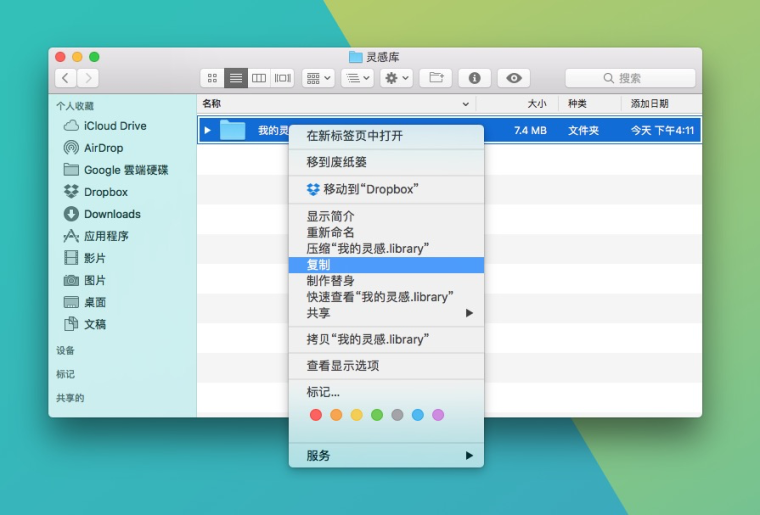Choose 标记... from context menu
Image resolution: width=760 pixels, height=515 pixels.
386,392
